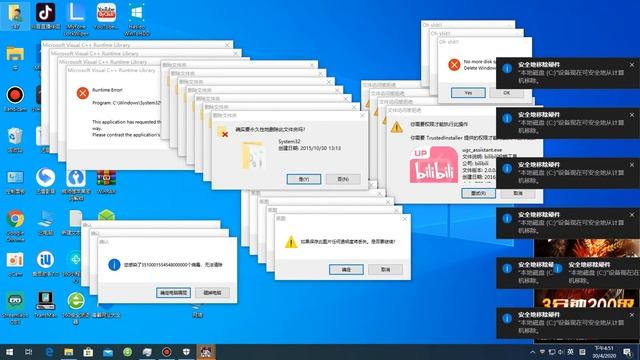The image size is (640, 360).
Task: Open the green circle app on the taskbar
Action: click(127, 352)
